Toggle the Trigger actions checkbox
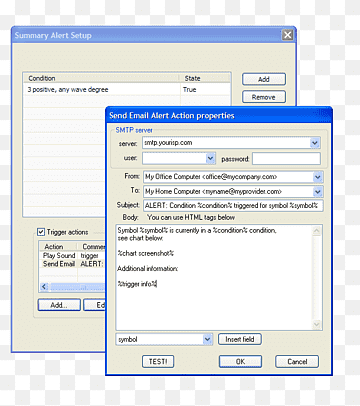360x406 pixels. click(x=41, y=232)
